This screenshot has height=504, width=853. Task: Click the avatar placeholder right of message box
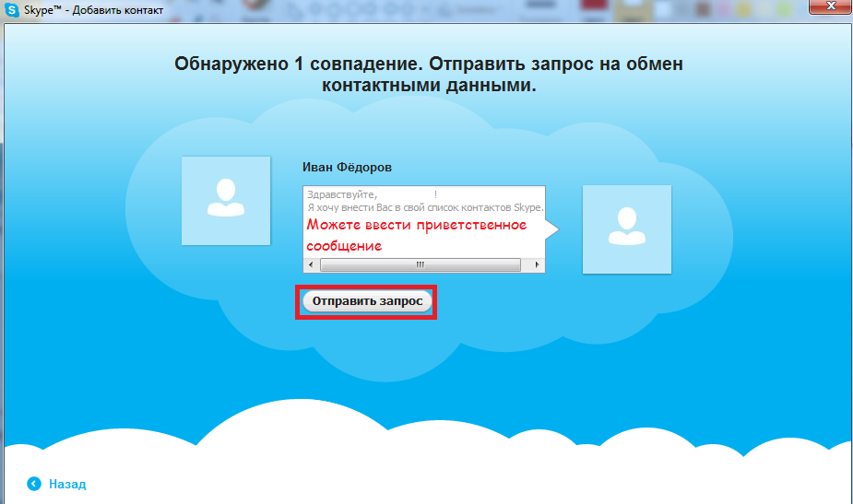coord(627,229)
